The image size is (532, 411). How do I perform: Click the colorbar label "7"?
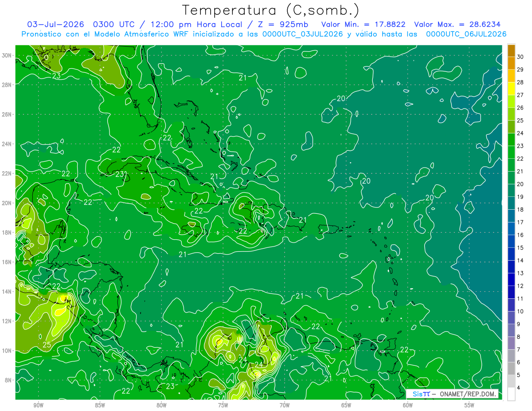pos(519,350)
